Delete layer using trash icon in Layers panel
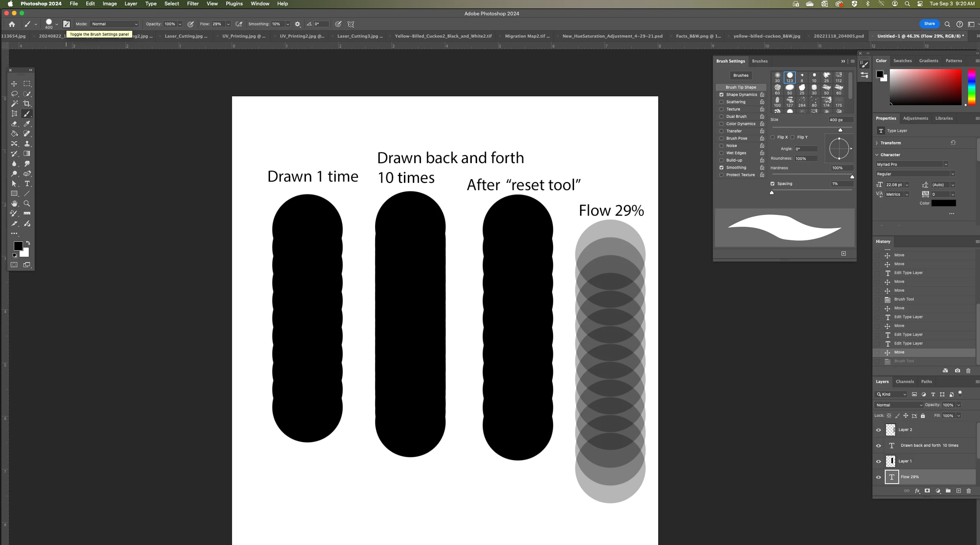 point(968,491)
